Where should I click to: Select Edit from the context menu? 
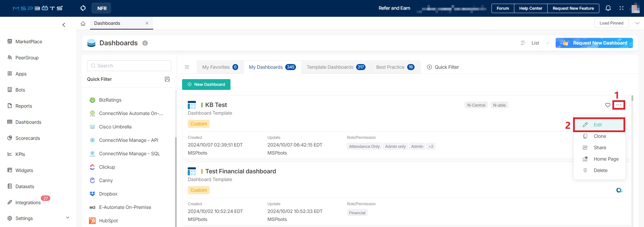pos(599,125)
